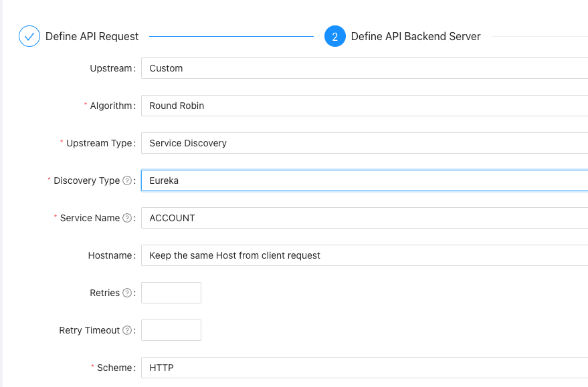The image size is (588, 387).
Task: Click inside the Retry Timeout input field
Action: [171, 330]
